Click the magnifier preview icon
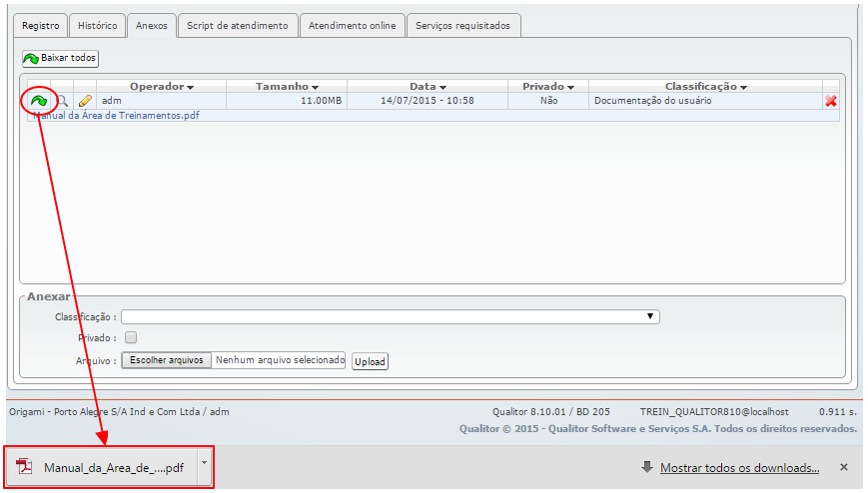 point(62,101)
